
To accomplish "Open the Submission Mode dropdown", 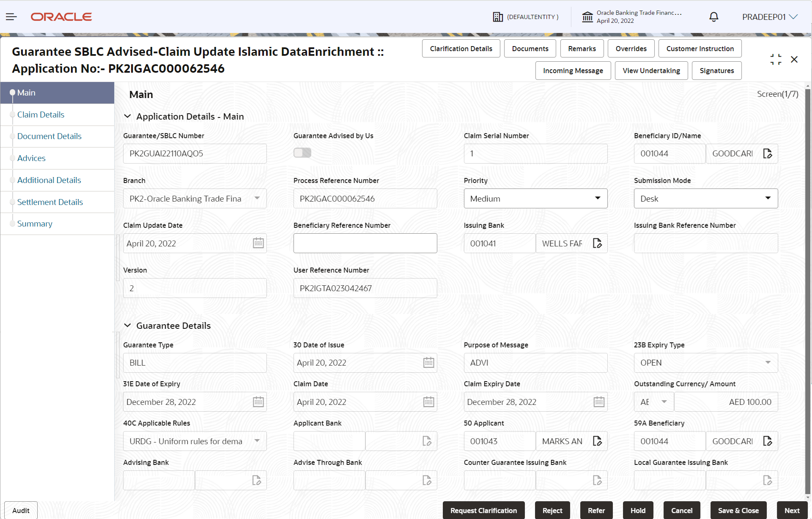I will pyautogui.click(x=768, y=198).
